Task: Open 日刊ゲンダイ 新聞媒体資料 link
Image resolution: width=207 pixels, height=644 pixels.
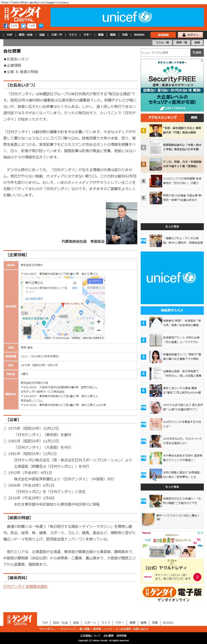Action: pos(25,586)
